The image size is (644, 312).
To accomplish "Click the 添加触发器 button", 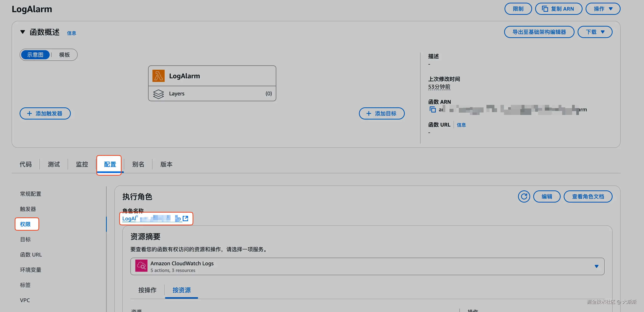I will [x=45, y=114].
